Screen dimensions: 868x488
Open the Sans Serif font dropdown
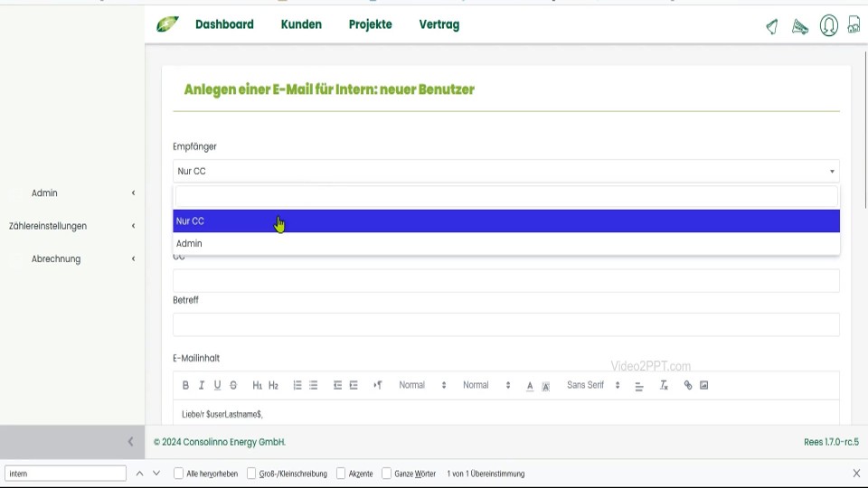tap(593, 385)
